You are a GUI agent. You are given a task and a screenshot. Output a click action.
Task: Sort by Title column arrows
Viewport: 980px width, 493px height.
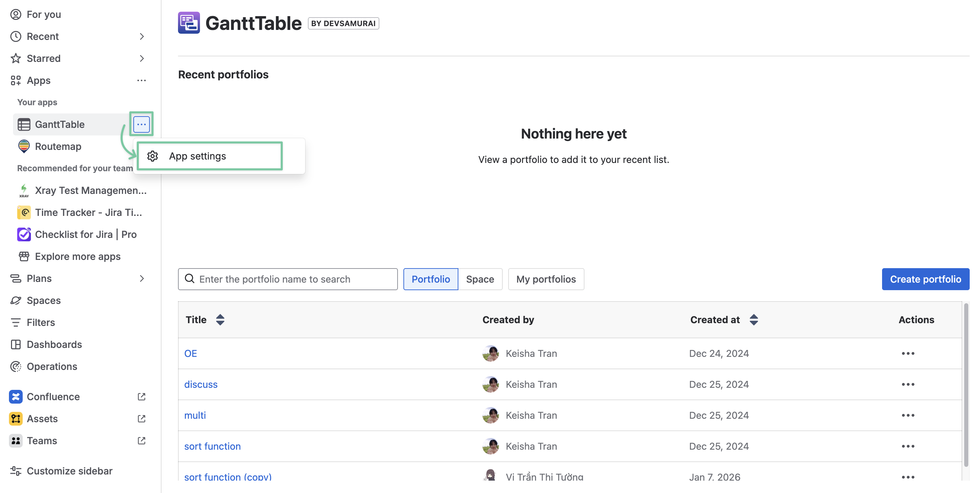click(x=220, y=320)
